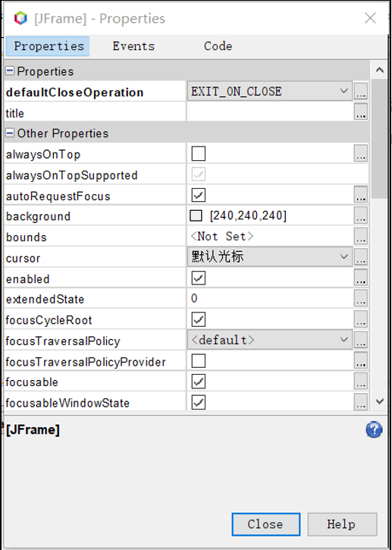The height and width of the screenshot is (550, 392).
Task: Select the autoRequestFocus property name
Action: [x=58, y=196]
